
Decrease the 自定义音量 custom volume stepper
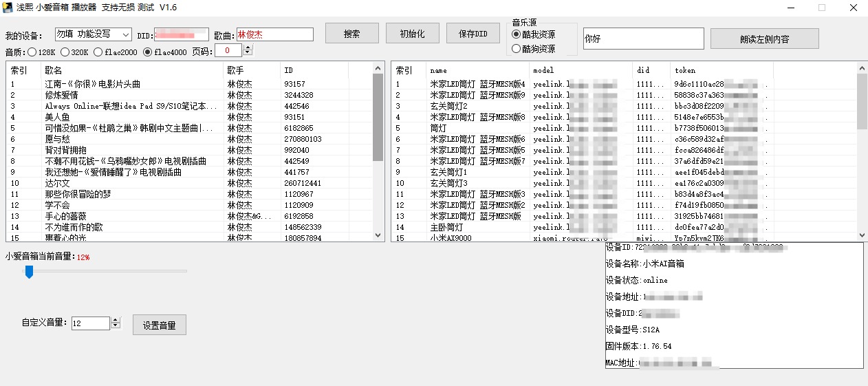[116, 326]
